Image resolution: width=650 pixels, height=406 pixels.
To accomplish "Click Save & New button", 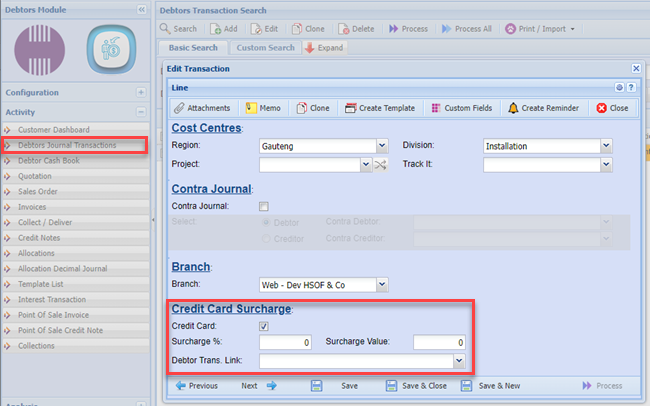I will pyautogui.click(x=490, y=386).
